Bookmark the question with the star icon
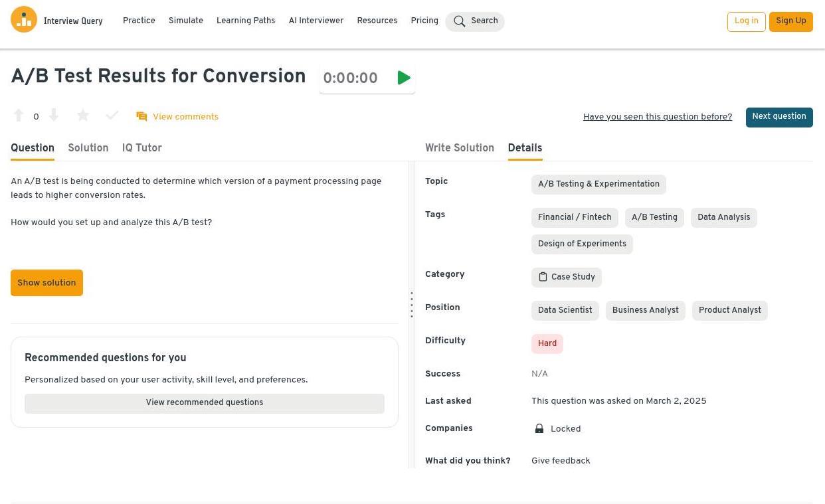825x504 pixels. point(83,116)
